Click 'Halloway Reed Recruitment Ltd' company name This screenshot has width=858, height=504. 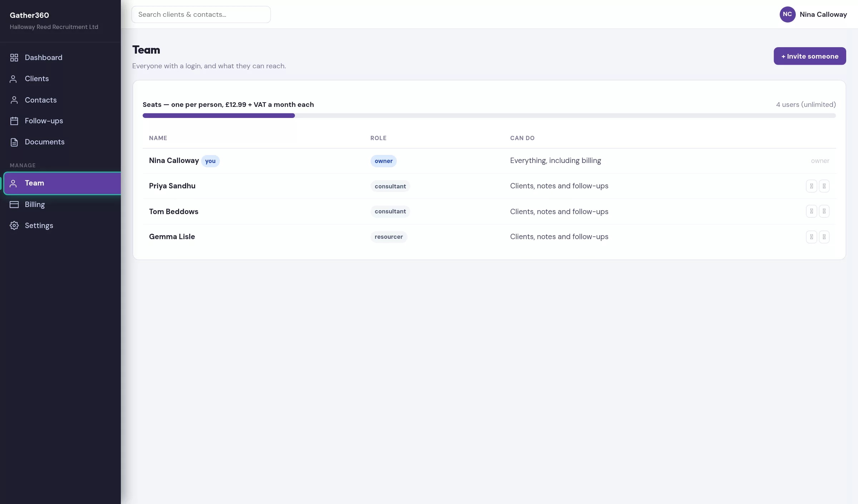pos(54,27)
